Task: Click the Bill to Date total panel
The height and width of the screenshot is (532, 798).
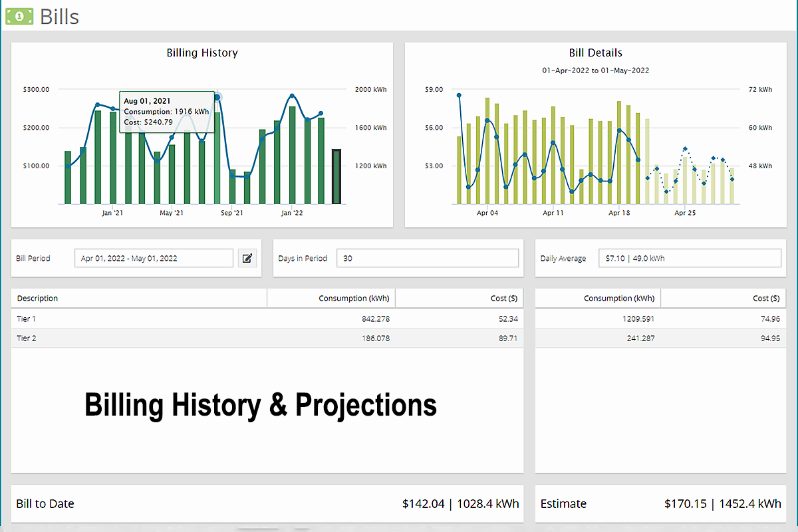Action: click(267, 503)
